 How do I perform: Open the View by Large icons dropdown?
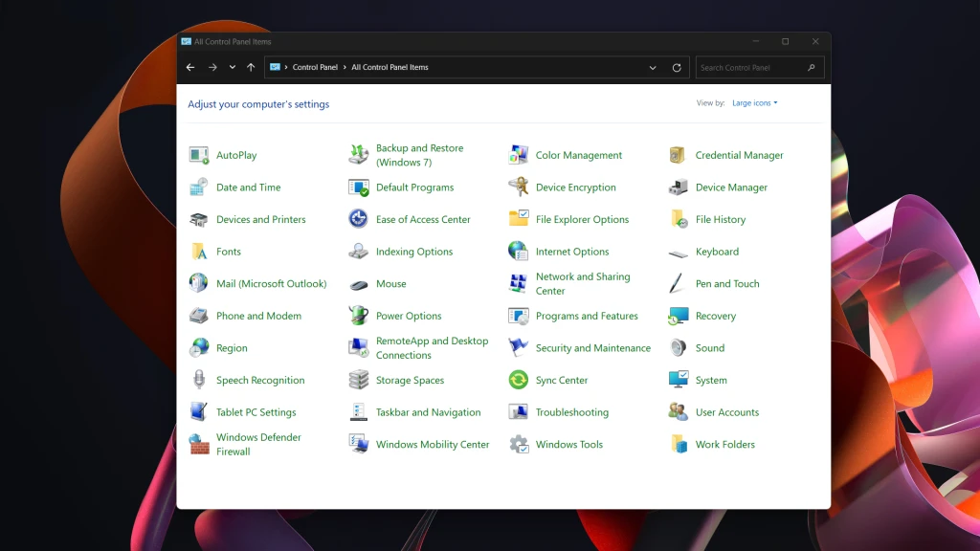tap(754, 103)
